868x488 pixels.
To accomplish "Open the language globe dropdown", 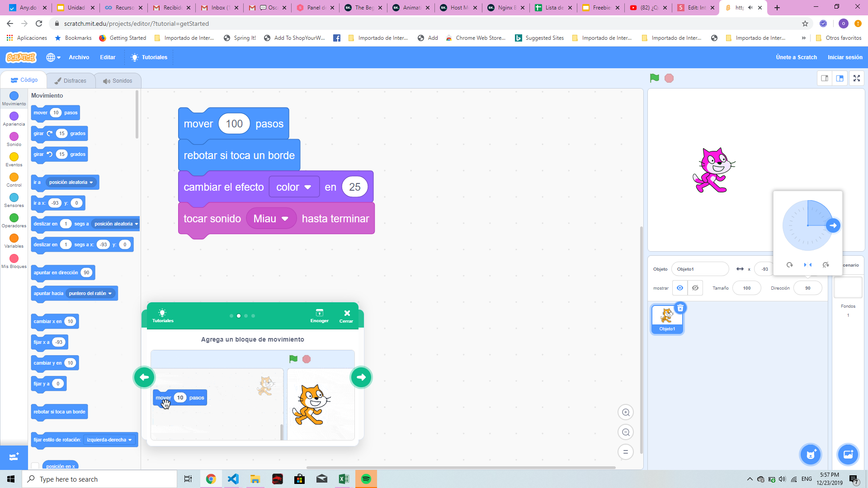I will (x=53, y=57).
